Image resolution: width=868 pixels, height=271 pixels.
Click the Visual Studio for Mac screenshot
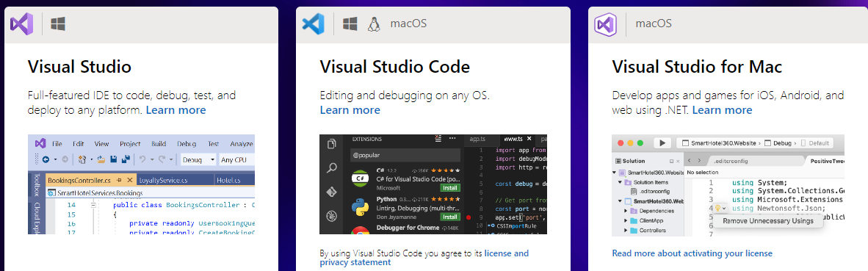tap(728, 185)
